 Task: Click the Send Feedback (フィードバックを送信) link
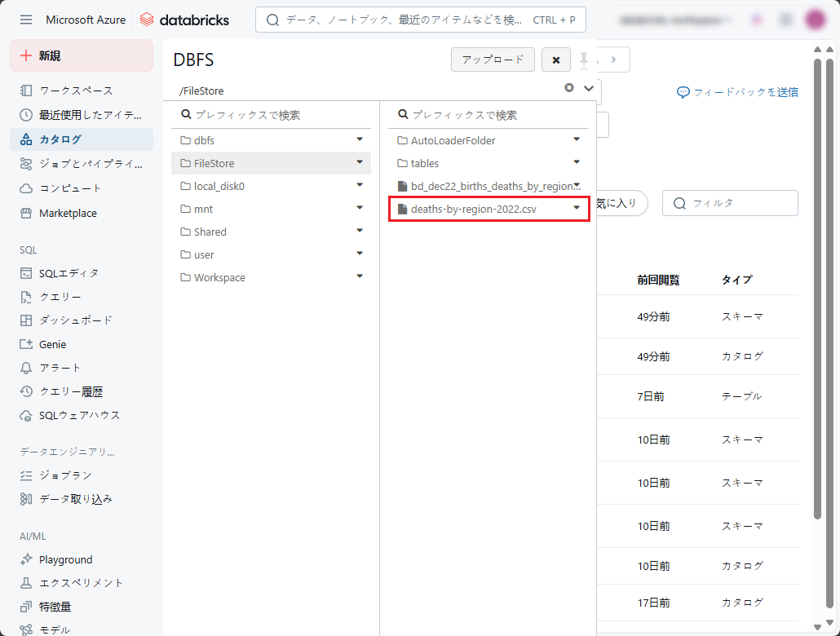737,92
